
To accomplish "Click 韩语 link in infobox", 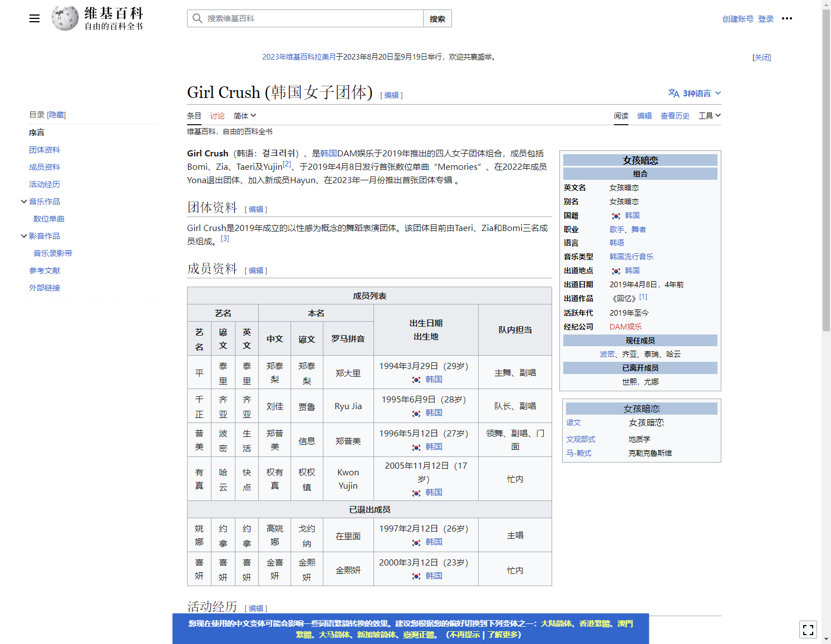I will coord(617,243).
